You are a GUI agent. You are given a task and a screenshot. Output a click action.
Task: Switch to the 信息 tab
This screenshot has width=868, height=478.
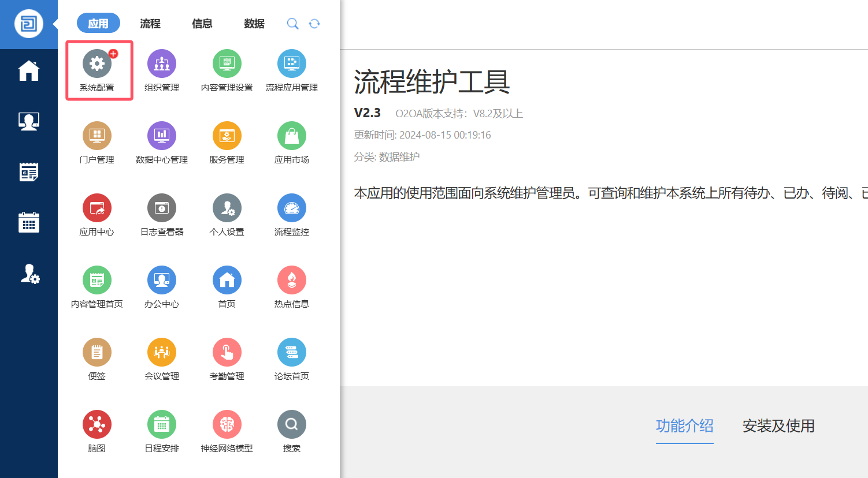202,24
